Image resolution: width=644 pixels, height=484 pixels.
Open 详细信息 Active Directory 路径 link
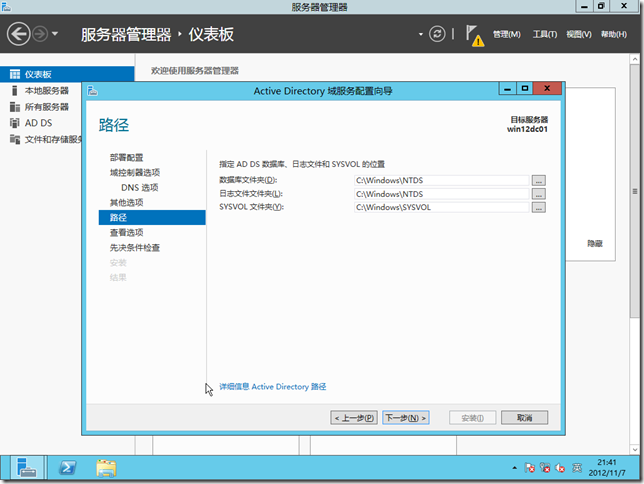point(273,387)
